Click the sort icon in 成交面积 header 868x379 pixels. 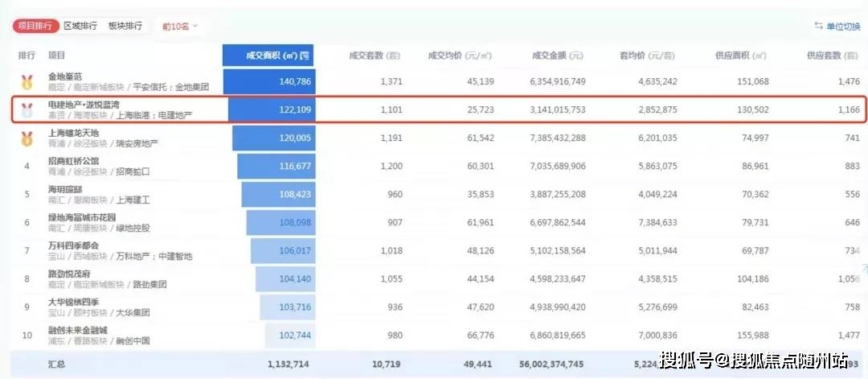click(305, 56)
